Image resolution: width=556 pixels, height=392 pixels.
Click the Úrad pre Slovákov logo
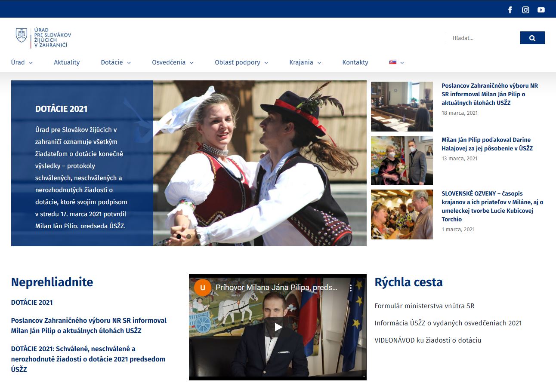pyautogui.click(x=43, y=38)
